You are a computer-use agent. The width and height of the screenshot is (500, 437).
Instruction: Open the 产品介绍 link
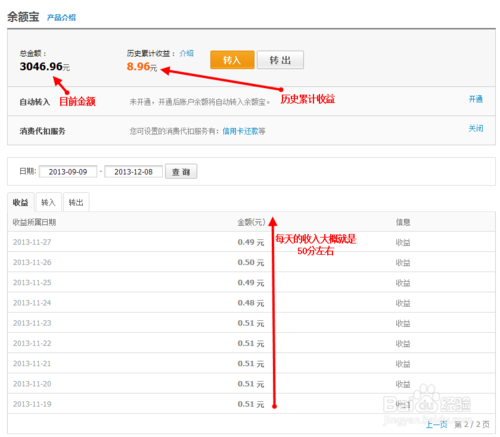61,17
